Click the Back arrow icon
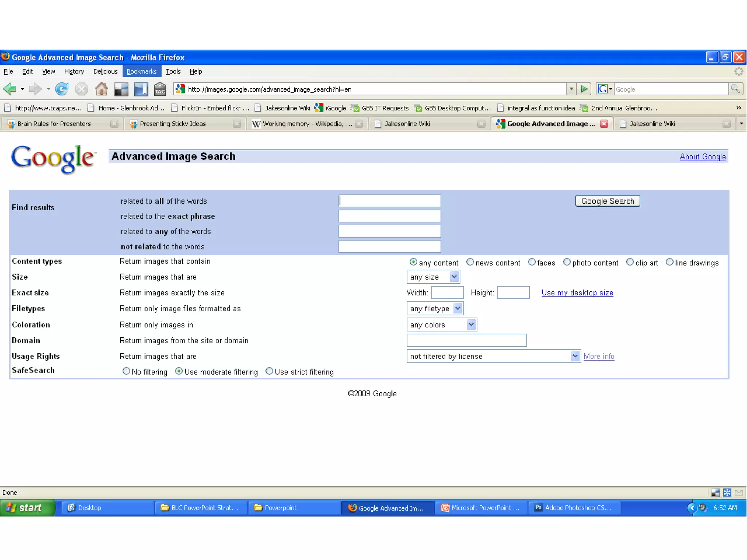This screenshot has height=560, width=747. (9, 89)
